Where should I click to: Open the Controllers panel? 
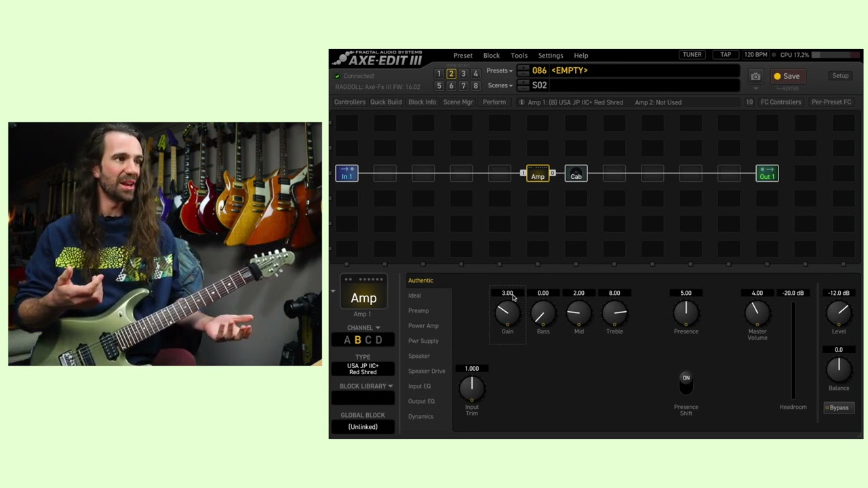point(350,102)
